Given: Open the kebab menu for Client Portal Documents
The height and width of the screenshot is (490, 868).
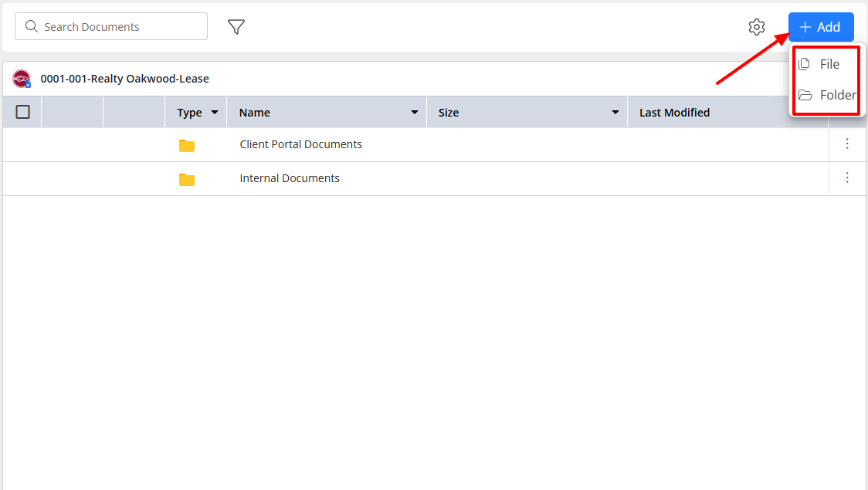Looking at the screenshot, I should pos(847,144).
